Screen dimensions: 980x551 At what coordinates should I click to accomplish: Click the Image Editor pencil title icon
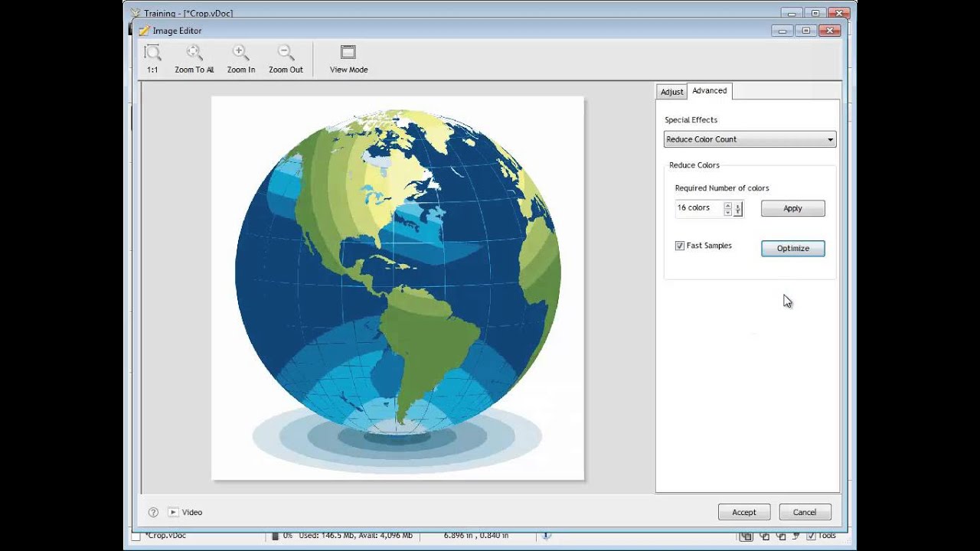(x=144, y=31)
